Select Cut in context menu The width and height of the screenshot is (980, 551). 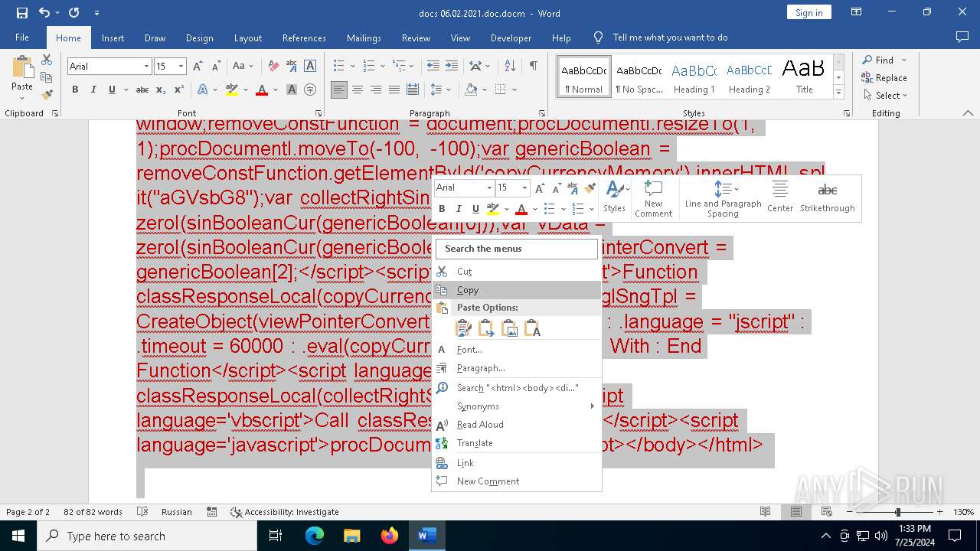pos(517,272)
